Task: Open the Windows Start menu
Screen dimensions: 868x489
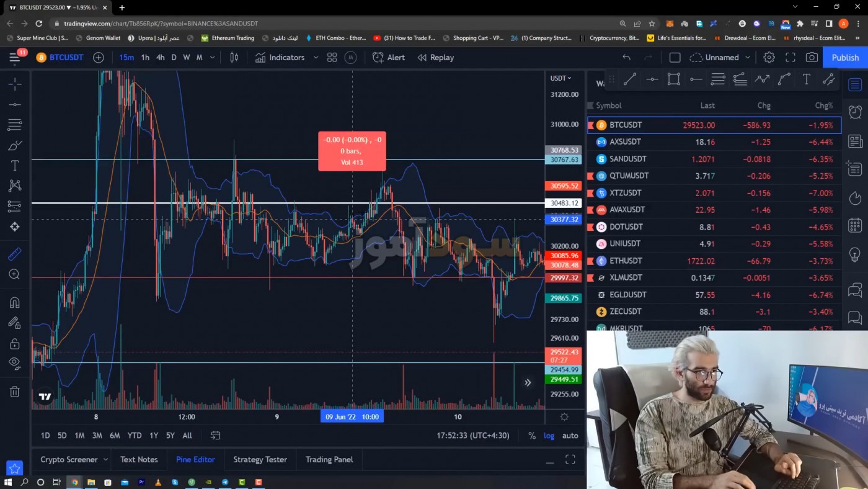Action: click(8, 482)
